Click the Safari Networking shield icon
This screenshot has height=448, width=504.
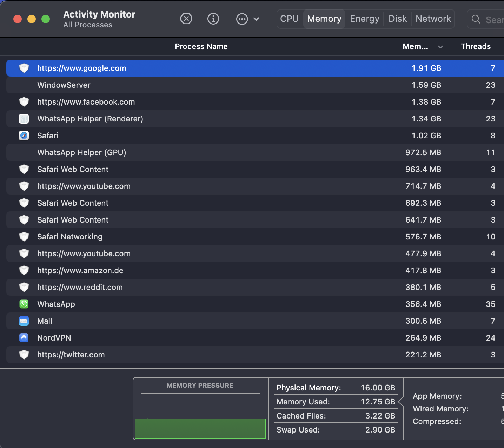coord(24,237)
